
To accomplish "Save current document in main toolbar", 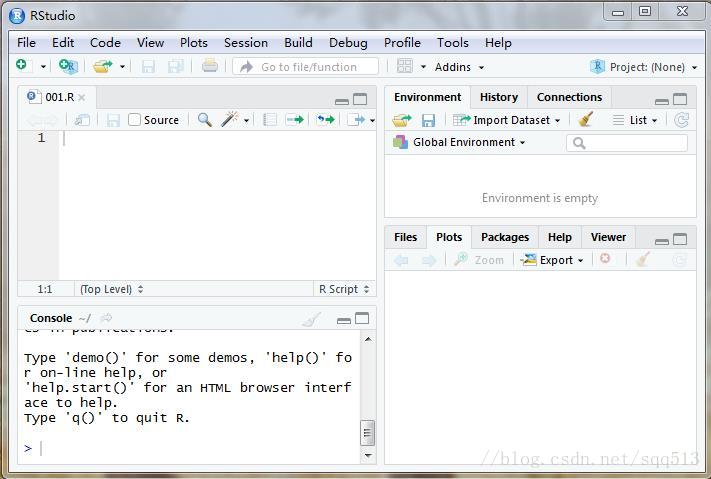I will (x=148, y=67).
